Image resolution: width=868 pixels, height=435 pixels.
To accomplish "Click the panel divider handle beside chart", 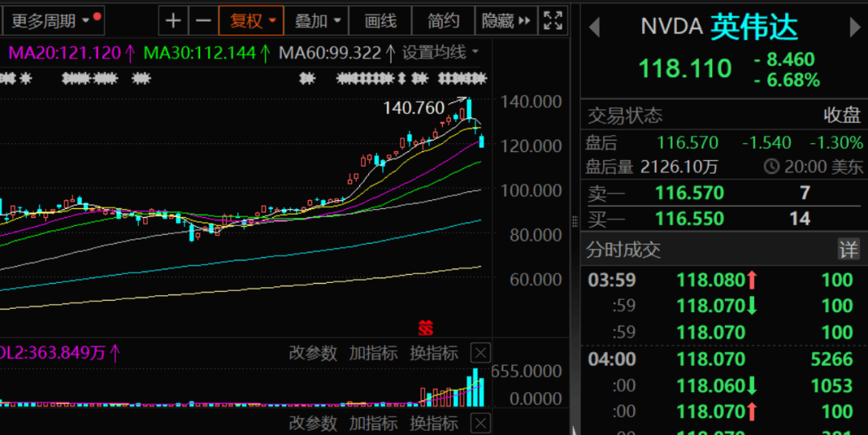I will pyautogui.click(x=574, y=222).
